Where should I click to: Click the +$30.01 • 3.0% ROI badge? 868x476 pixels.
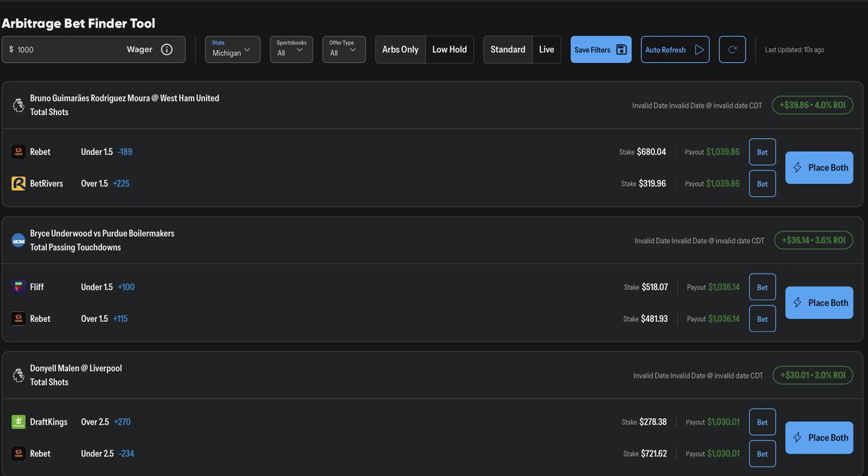click(812, 375)
